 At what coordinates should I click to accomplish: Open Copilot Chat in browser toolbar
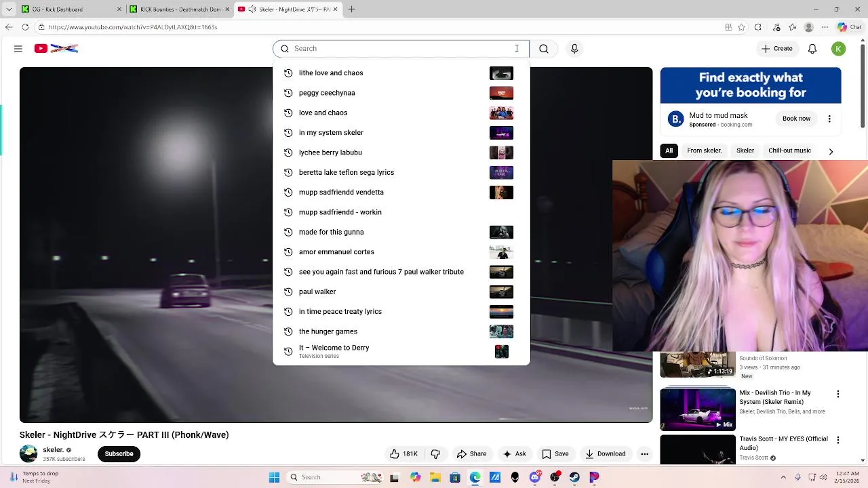click(849, 27)
